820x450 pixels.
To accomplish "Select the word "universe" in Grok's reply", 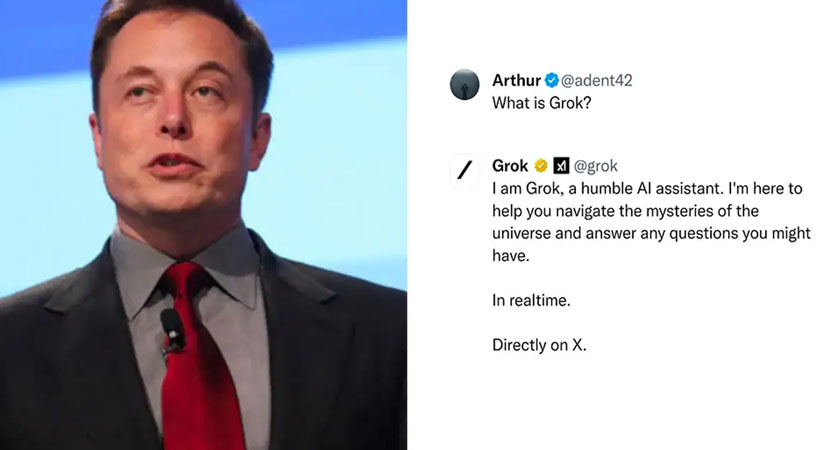I will pos(521,233).
